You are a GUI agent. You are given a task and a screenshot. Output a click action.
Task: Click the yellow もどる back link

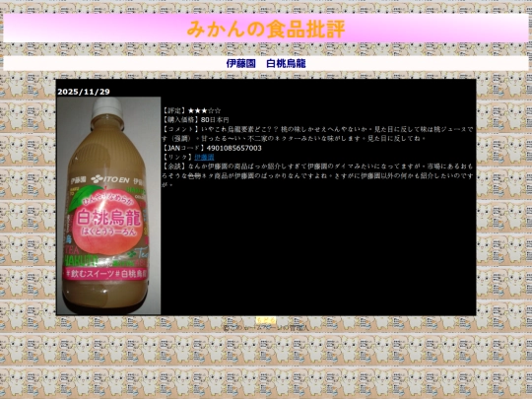click(266, 320)
